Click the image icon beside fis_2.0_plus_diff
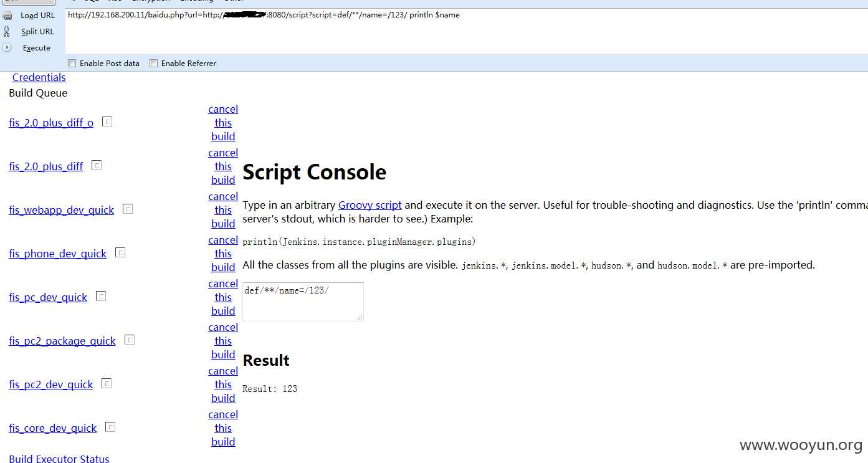Viewport: 868px width, 463px height. pos(97,165)
